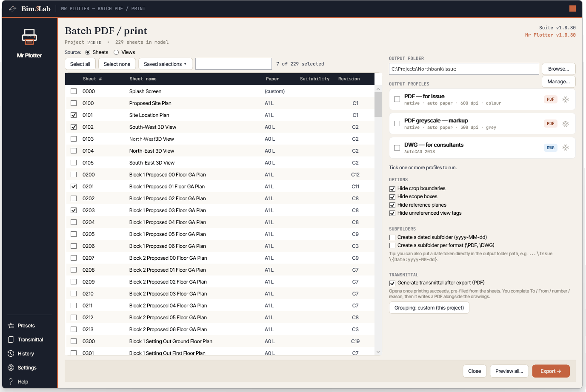
Task: Sort by the Revision column header
Action: pyautogui.click(x=349, y=79)
